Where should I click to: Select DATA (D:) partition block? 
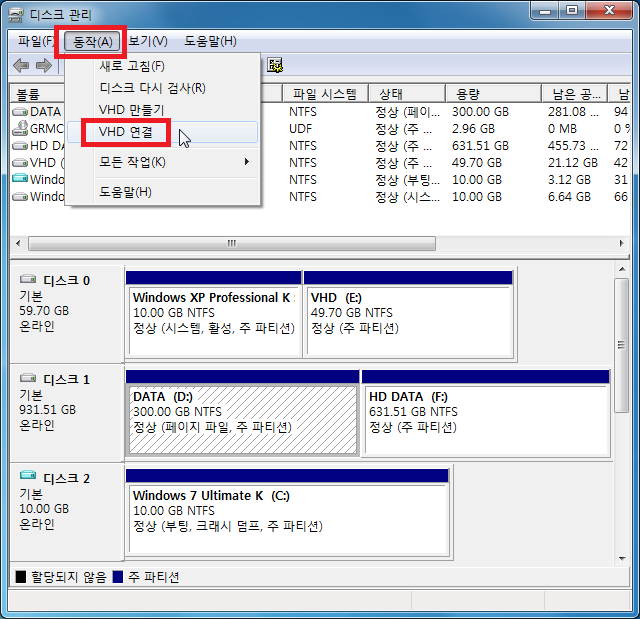pos(242,413)
